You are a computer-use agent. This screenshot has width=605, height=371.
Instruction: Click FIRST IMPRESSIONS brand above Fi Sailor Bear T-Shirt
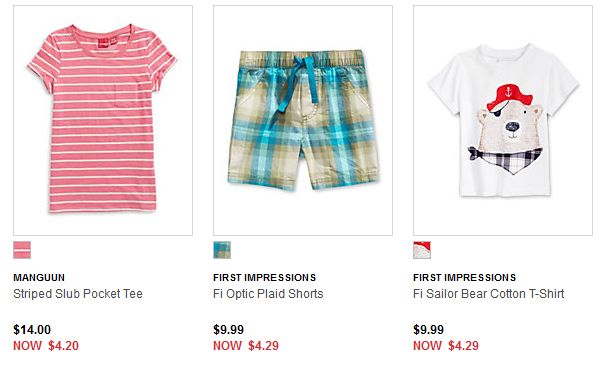pos(464,278)
